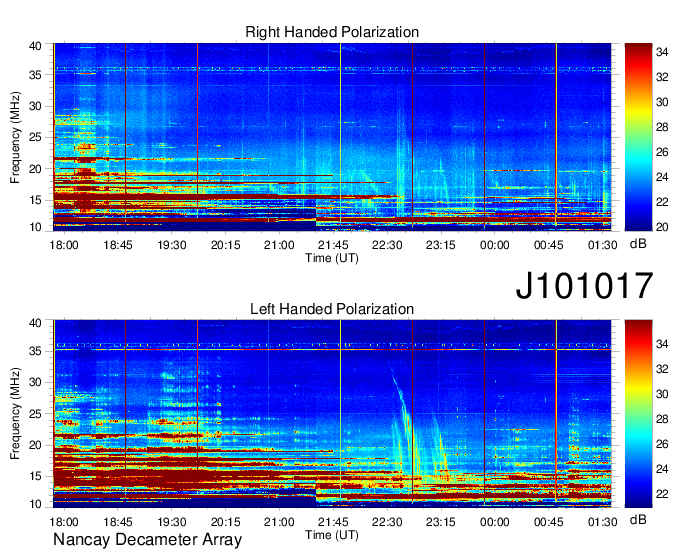Click the bottom plot's 'Frequency (MHz)' axis label
Image resolution: width=680 pixels, height=552 pixels.
(x=15, y=414)
